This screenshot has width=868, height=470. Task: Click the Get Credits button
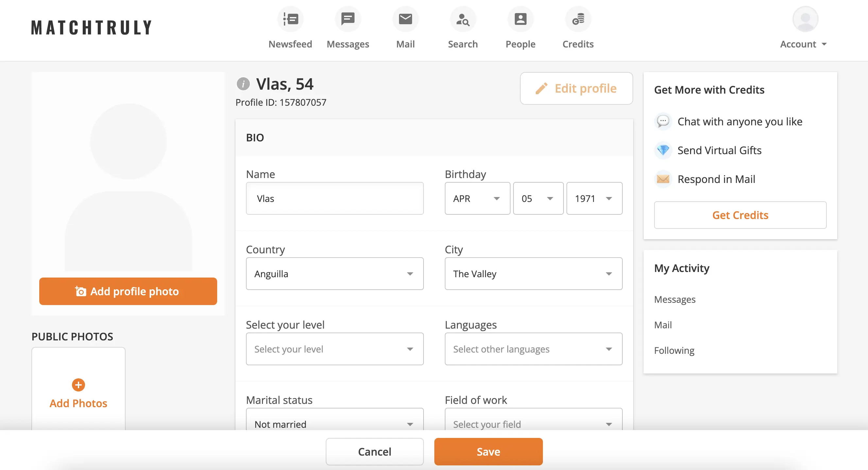coord(740,215)
